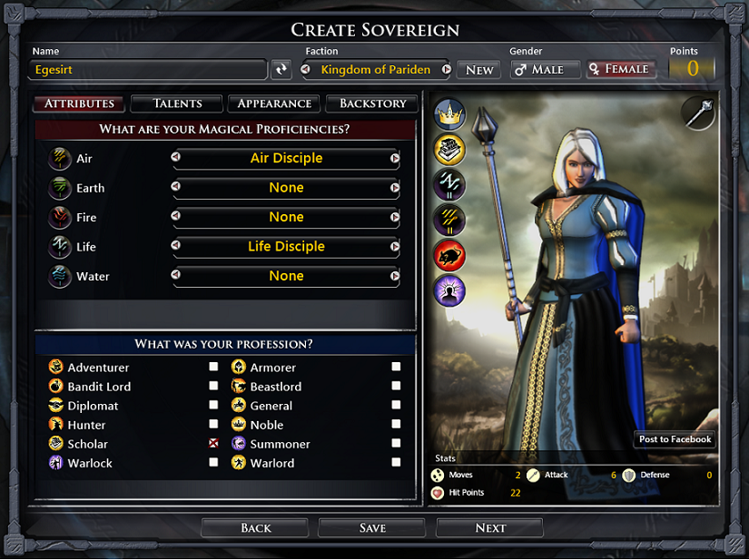Enable the Adventurer profession checkbox

[x=213, y=367]
